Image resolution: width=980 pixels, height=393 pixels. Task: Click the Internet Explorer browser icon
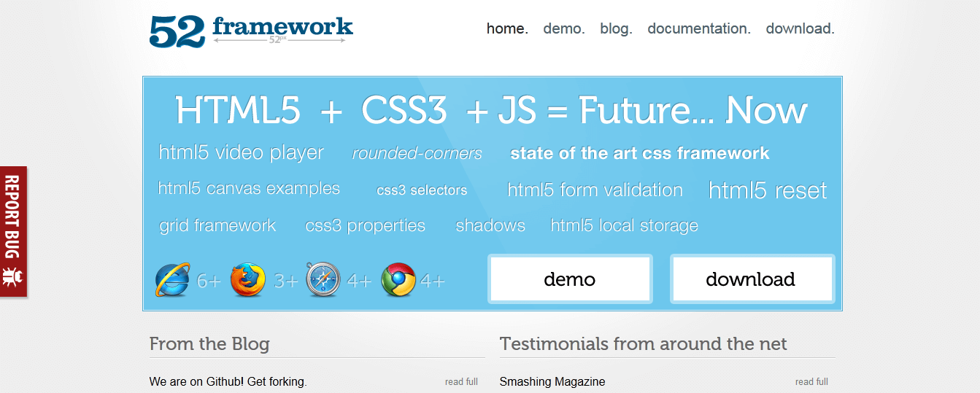[173, 280]
